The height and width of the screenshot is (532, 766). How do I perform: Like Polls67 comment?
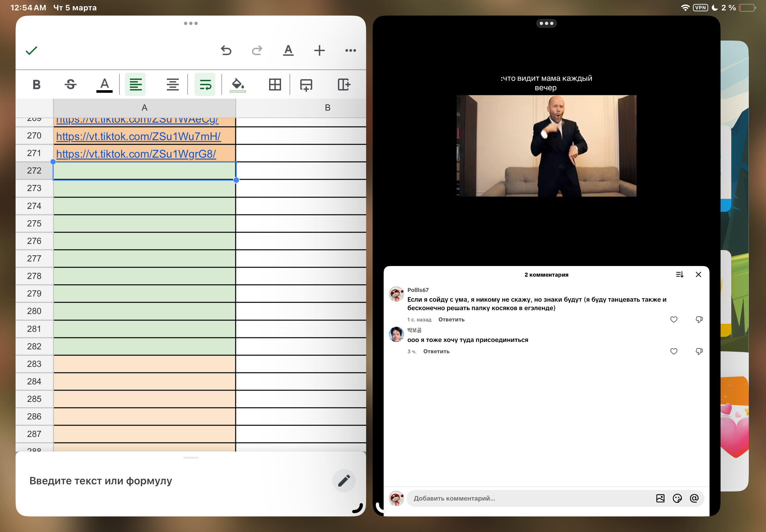point(673,319)
